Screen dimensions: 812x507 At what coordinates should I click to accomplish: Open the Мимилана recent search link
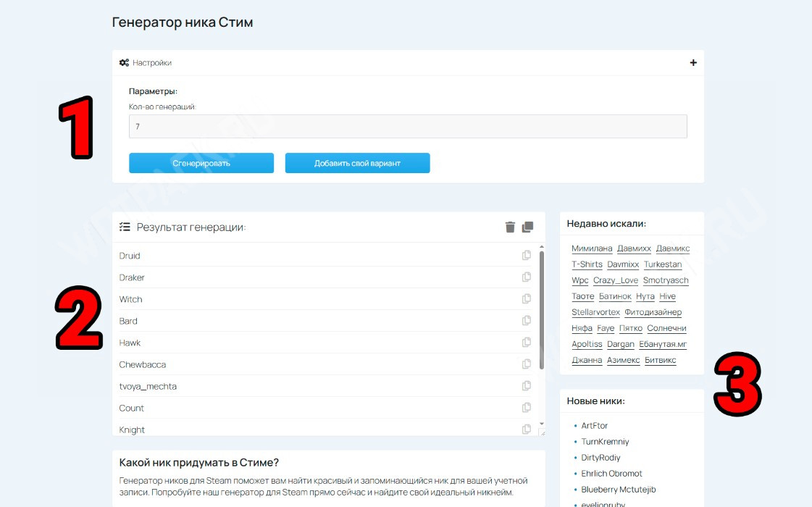point(592,248)
